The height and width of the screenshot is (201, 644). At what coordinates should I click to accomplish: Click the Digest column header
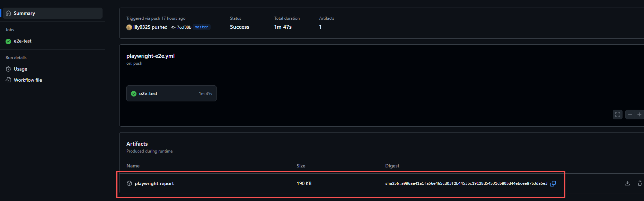(392, 166)
